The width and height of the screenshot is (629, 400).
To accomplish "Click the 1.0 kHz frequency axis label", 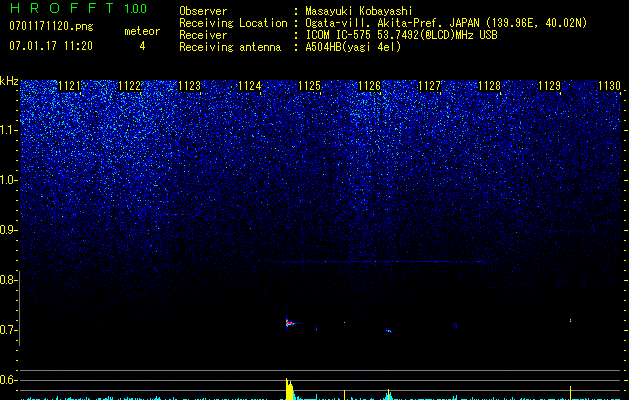I will tap(8, 180).
